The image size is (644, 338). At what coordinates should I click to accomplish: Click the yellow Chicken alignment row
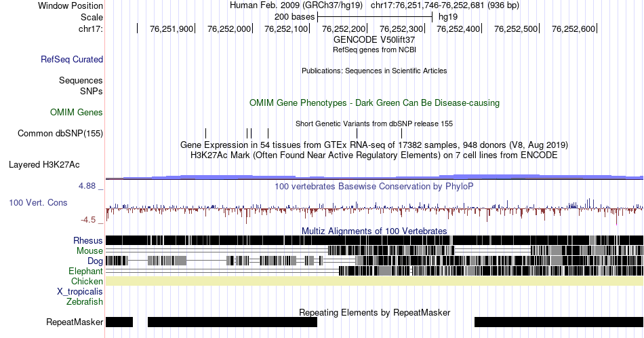click(x=375, y=281)
